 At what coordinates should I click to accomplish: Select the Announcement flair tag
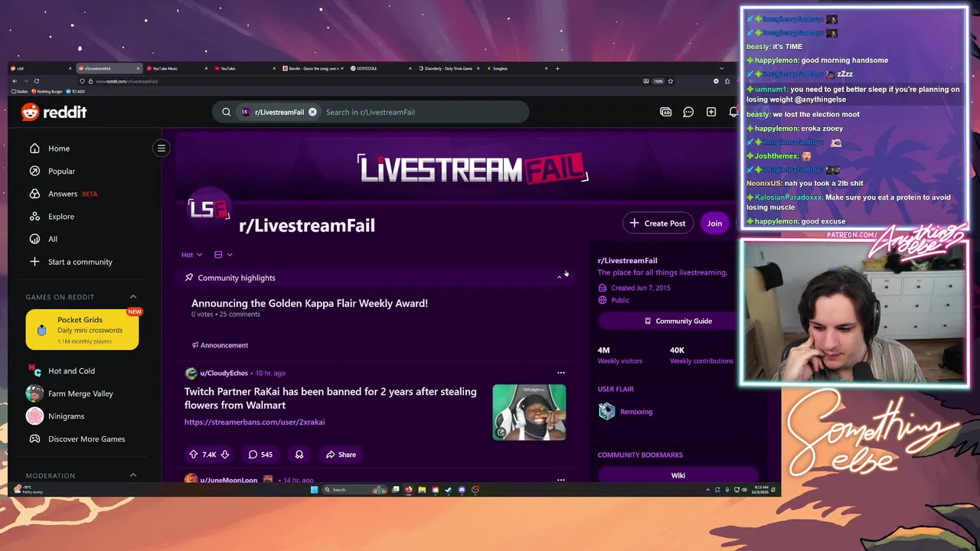[x=220, y=345]
